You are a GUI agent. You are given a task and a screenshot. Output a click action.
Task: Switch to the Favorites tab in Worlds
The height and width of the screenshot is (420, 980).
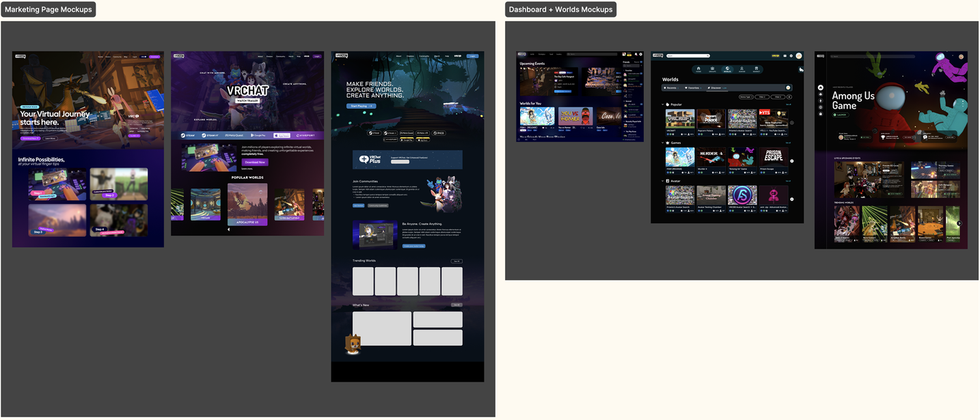(x=693, y=88)
